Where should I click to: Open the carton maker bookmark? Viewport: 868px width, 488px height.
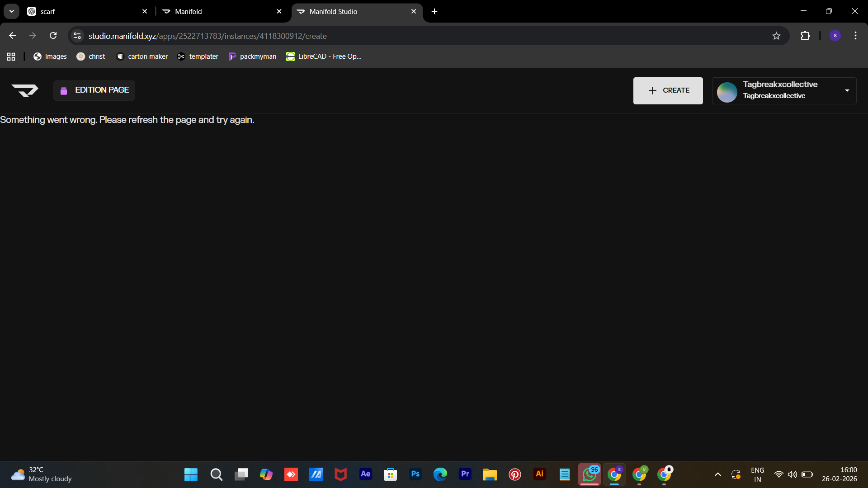(x=142, y=56)
